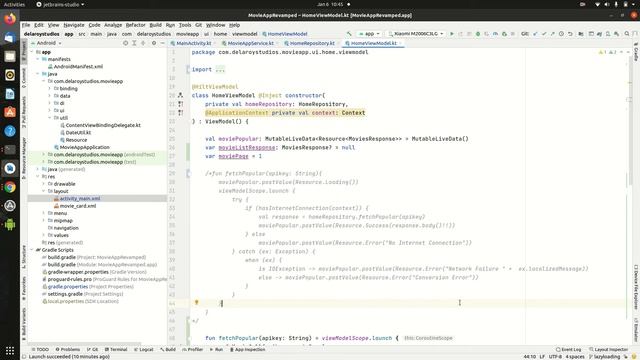
Task: Open Google Chrome from the dock
Action: [10, 187]
